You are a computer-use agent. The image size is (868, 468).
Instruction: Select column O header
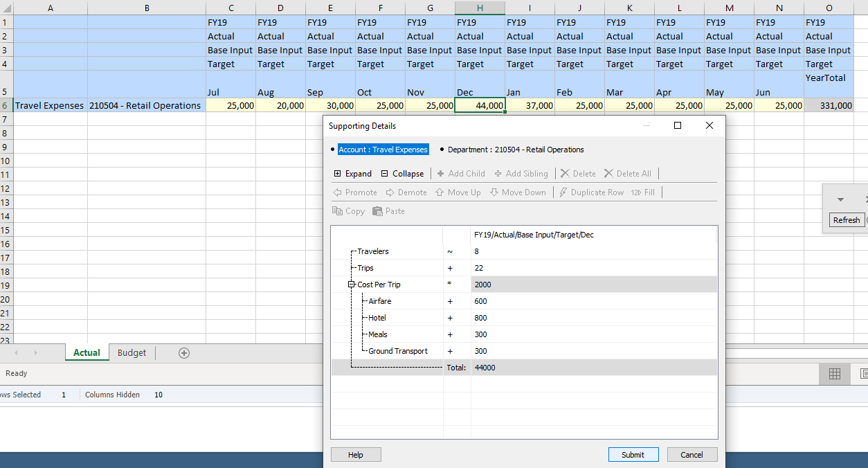829,8
